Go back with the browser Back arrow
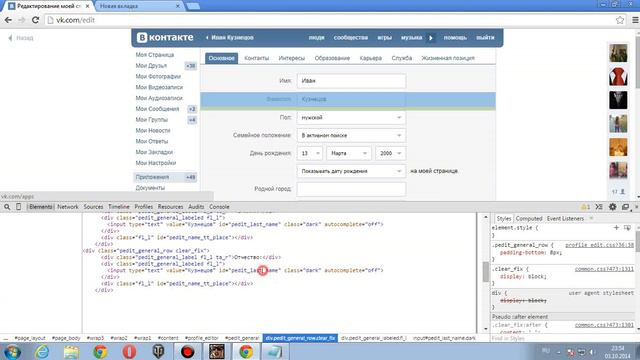 coord(8,20)
